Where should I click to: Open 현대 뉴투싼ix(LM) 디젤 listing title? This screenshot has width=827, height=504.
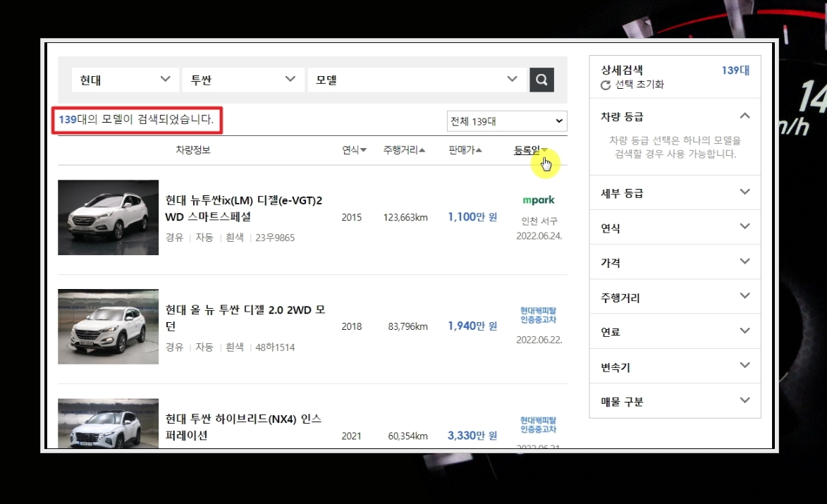(x=244, y=208)
